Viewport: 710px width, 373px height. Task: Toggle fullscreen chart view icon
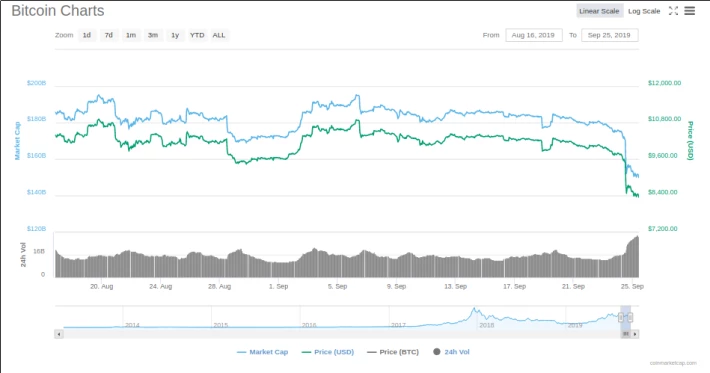673,11
